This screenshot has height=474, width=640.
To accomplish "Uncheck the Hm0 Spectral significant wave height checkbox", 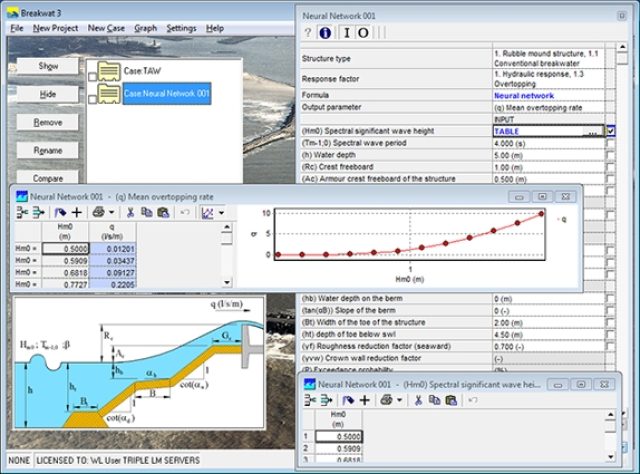I will [611, 131].
